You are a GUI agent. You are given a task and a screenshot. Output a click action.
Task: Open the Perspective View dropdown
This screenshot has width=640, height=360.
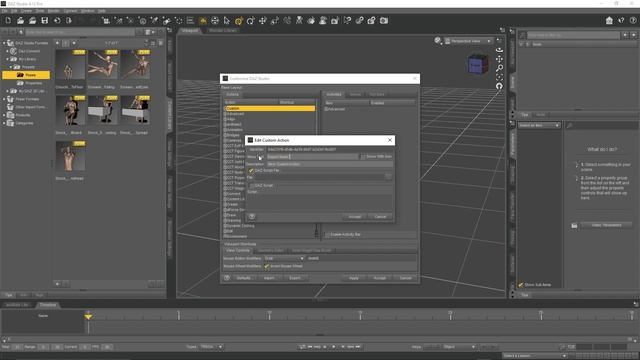[468, 41]
